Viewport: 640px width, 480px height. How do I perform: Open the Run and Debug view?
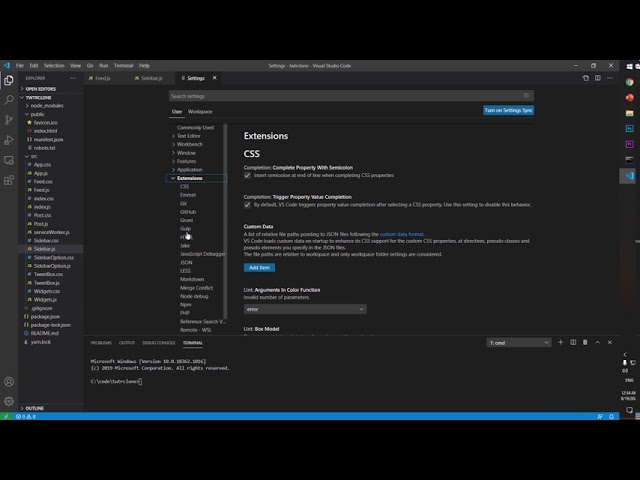pos(9,140)
